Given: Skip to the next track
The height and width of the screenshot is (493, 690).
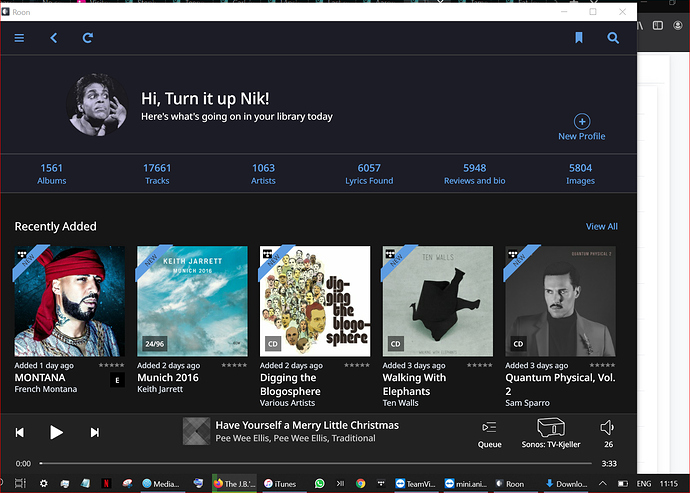Looking at the screenshot, I should [x=95, y=433].
